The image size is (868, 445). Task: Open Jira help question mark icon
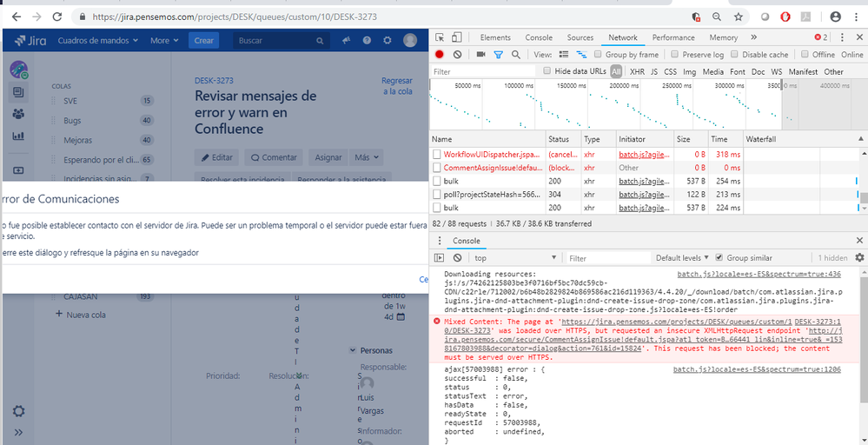[x=367, y=40]
